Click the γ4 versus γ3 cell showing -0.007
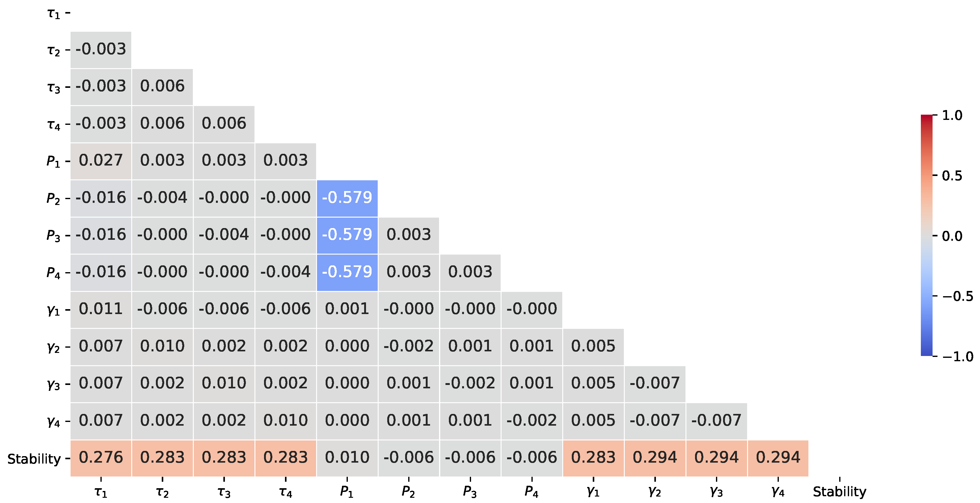 (716, 420)
